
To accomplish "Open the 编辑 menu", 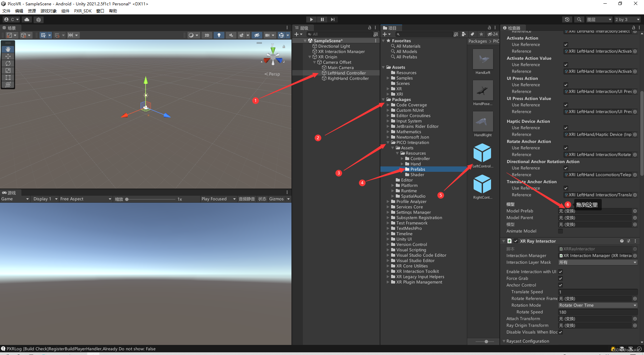I will pos(19,11).
